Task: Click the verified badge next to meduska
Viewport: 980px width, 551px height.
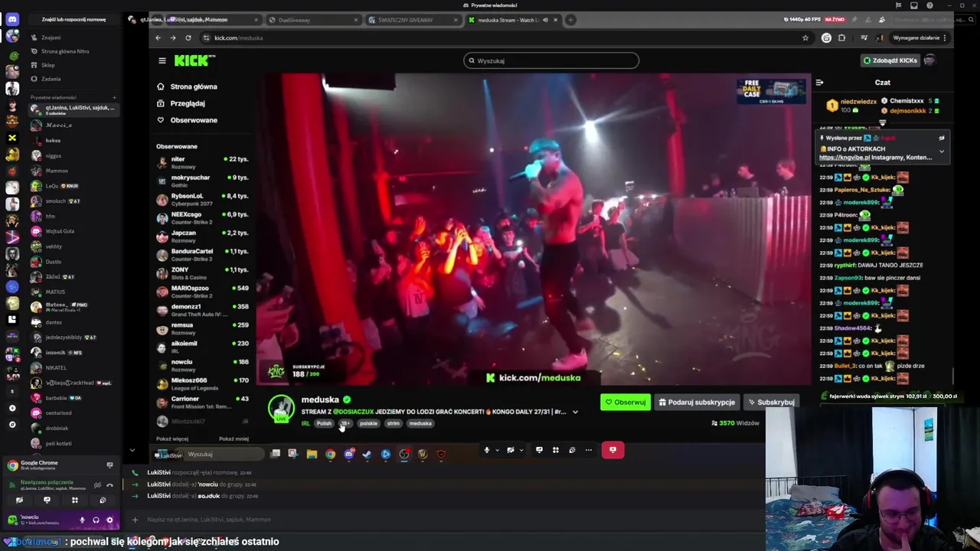Action: tap(347, 399)
